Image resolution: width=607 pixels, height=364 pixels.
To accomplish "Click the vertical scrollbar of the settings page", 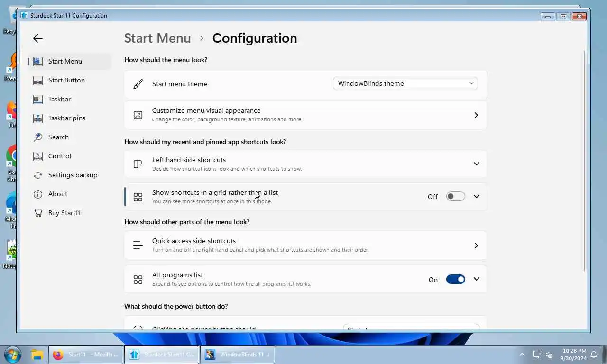I will 584,161.
